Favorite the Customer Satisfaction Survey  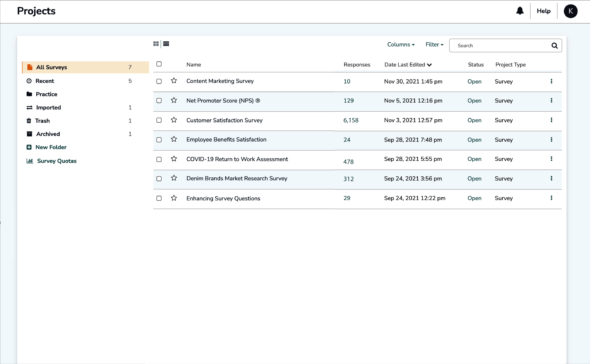(174, 120)
